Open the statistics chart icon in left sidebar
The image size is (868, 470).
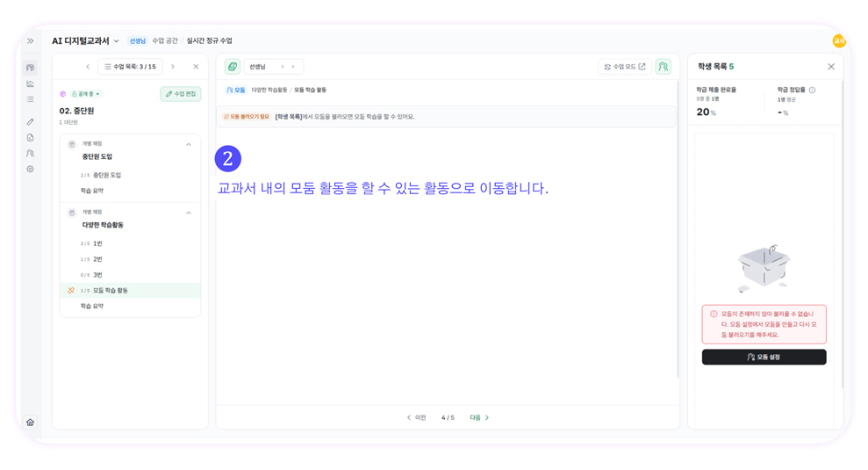[x=31, y=83]
